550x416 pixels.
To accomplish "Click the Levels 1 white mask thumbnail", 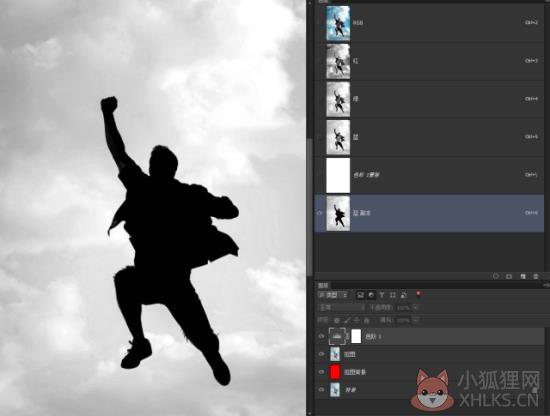I will click(356, 336).
